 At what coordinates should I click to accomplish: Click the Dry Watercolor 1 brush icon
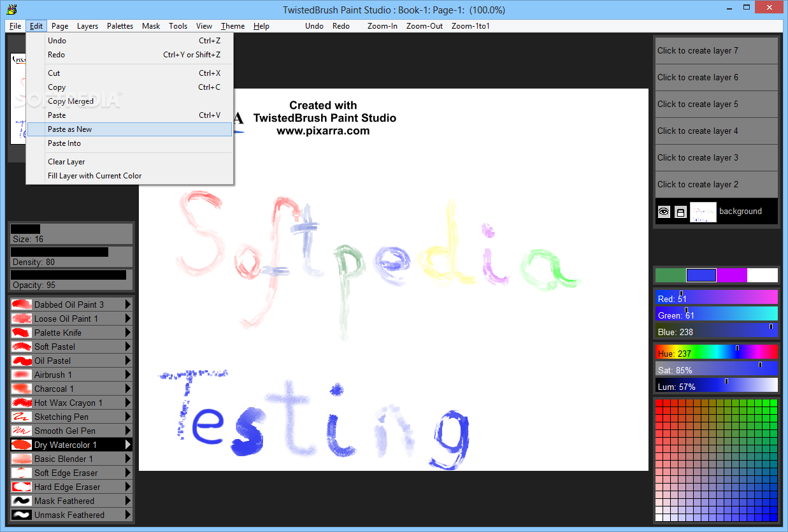coord(22,445)
